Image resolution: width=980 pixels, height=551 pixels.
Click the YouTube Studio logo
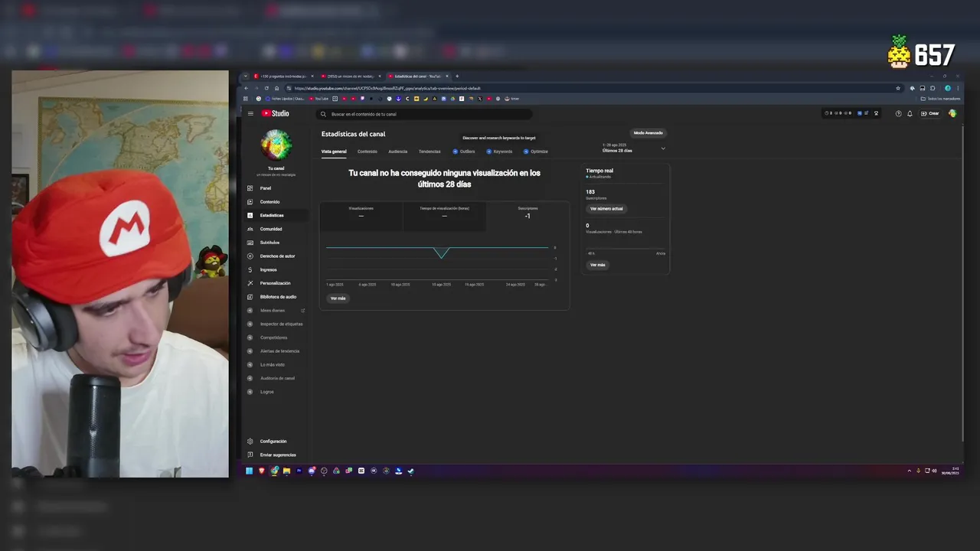[x=276, y=113]
